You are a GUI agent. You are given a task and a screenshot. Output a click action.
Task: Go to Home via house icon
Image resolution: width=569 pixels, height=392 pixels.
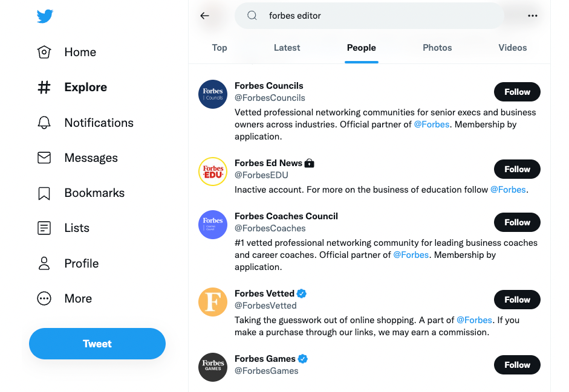(44, 53)
